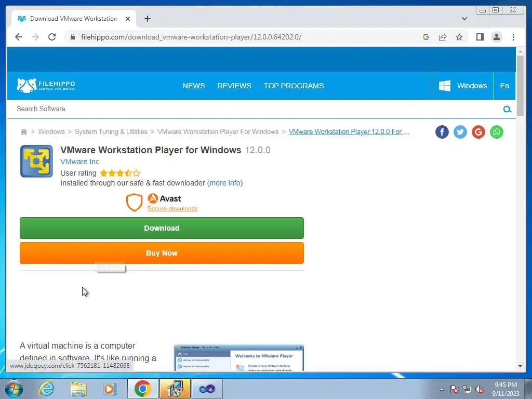Show hidden system tray icons
This screenshot has width=532, height=399.
442,389
